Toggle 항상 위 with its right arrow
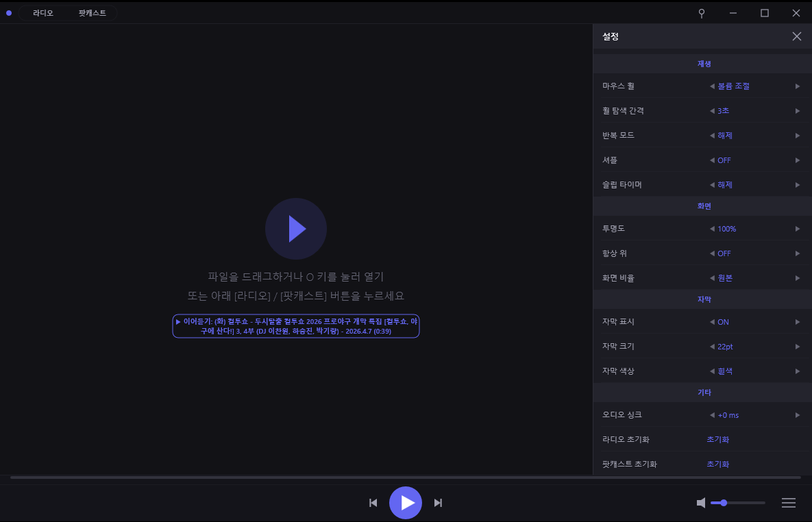Image resolution: width=812 pixels, height=522 pixels. point(798,253)
